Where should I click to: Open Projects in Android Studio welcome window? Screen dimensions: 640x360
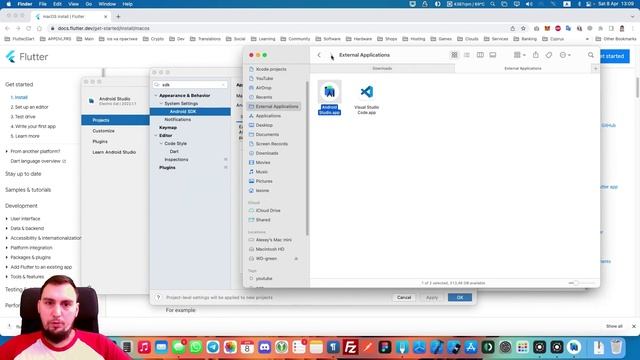tap(115, 120)
